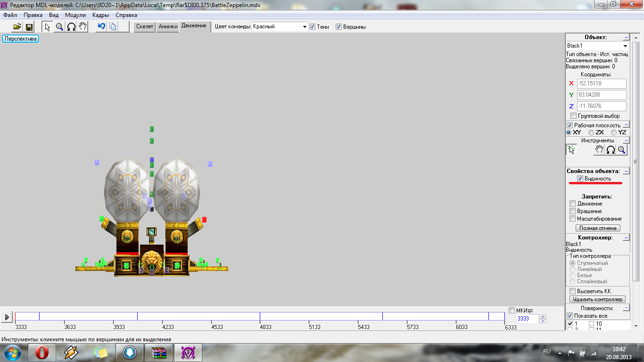Collapse the Поверхности section
The height and width of the screenshot is (362, 644).
coord(626,308)
